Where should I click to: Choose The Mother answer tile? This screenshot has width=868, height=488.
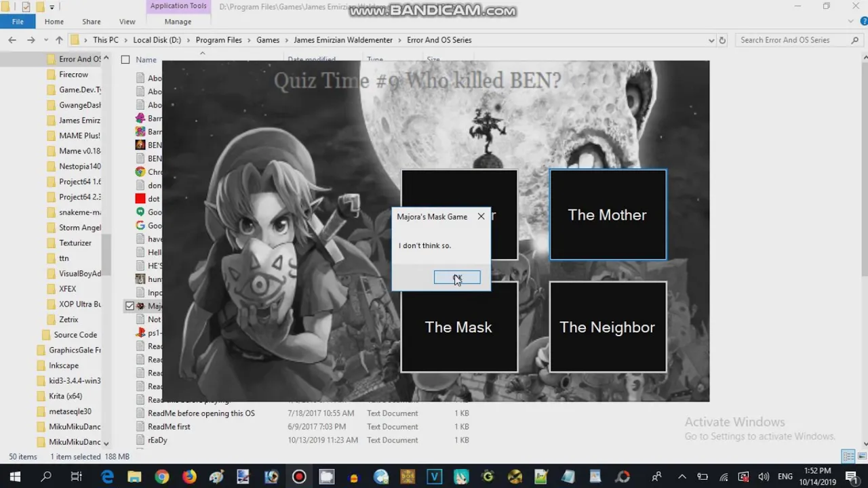pyautogui.click(x=608, y=215)
